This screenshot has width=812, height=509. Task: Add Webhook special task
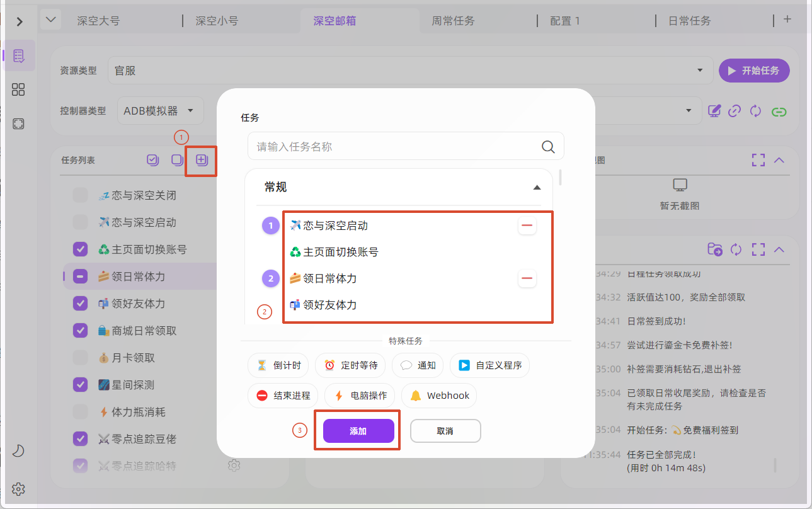pos(439,396)
